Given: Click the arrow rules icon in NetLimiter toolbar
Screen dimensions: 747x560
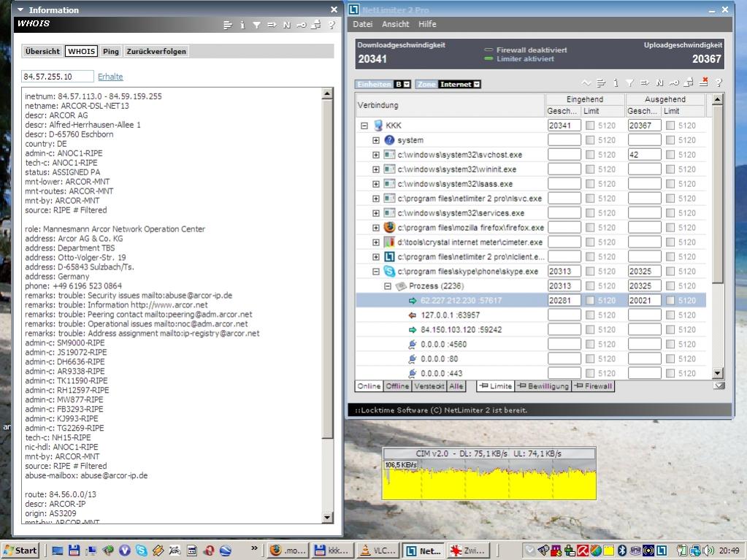Looking at the screenshot, I should [645, 83].
